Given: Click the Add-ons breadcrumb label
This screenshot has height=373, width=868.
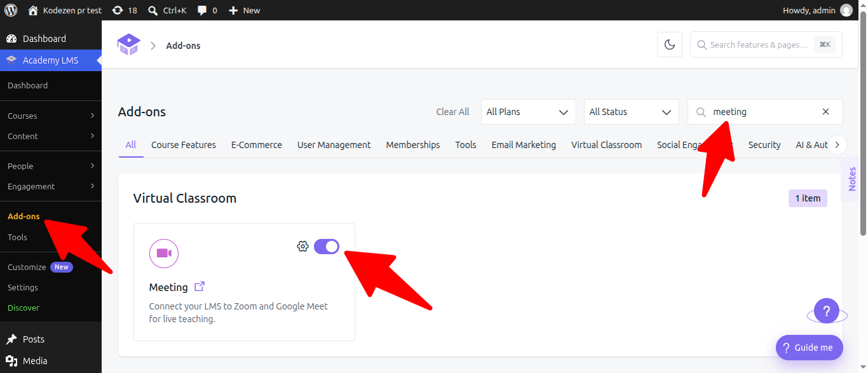Looking at the screenshot, I should point(183,46).
